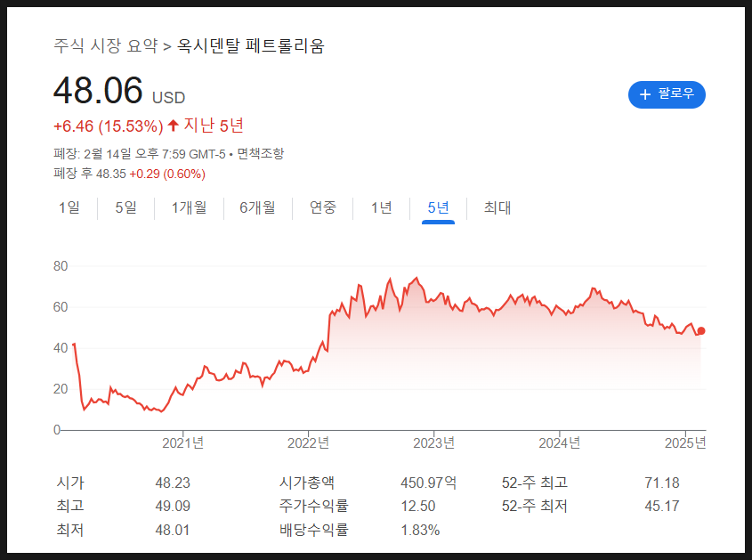Click the 주가수익률 value 12.50
The image size is (752, 560).
point(418,507)
